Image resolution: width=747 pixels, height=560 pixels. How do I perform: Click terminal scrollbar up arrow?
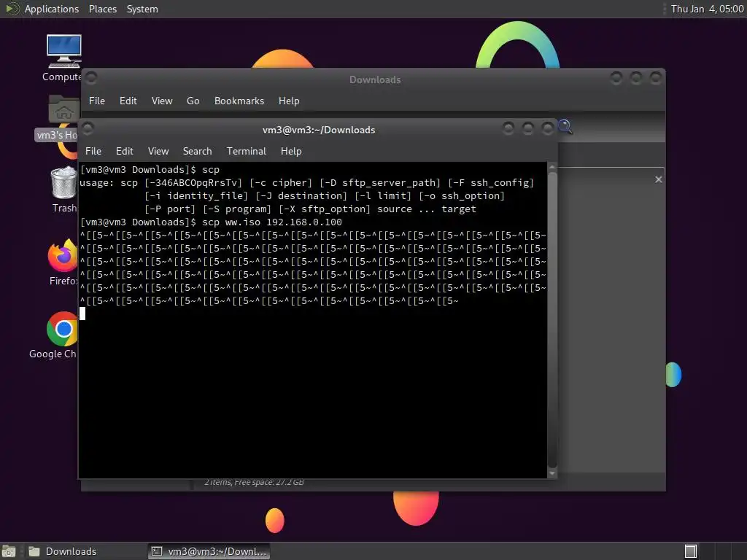coord(552,167)
